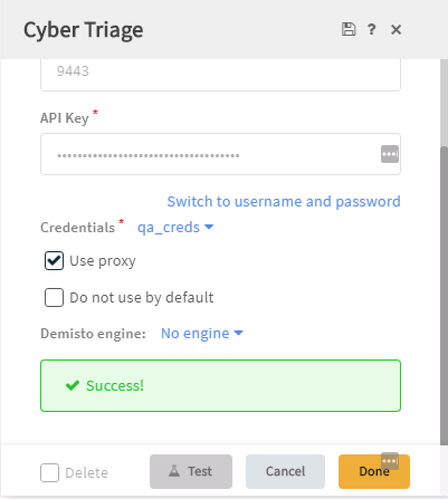Click the Cancel button

[x=285, y=471]
